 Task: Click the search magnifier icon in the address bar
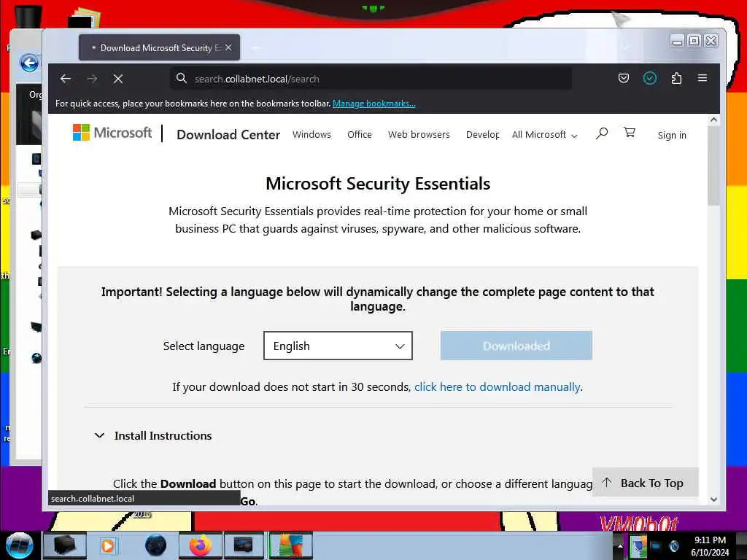pos(182,78)
